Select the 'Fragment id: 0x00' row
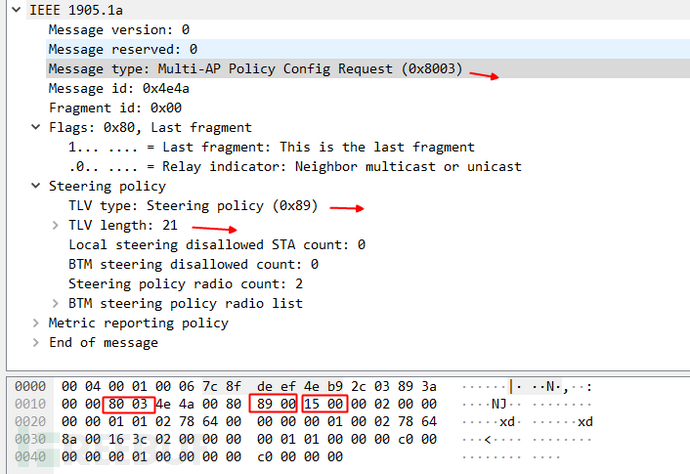The image size is (690, 474). [115, 108]
